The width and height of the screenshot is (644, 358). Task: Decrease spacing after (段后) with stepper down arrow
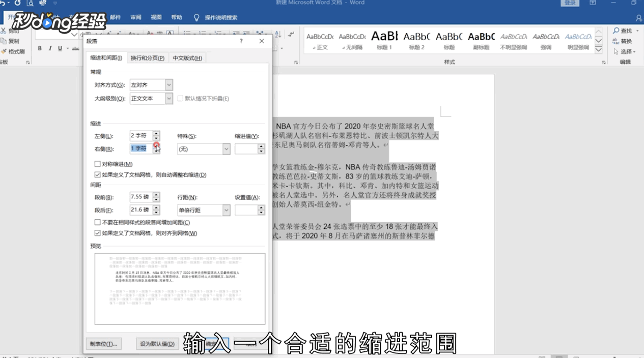[x=156, y=213]
